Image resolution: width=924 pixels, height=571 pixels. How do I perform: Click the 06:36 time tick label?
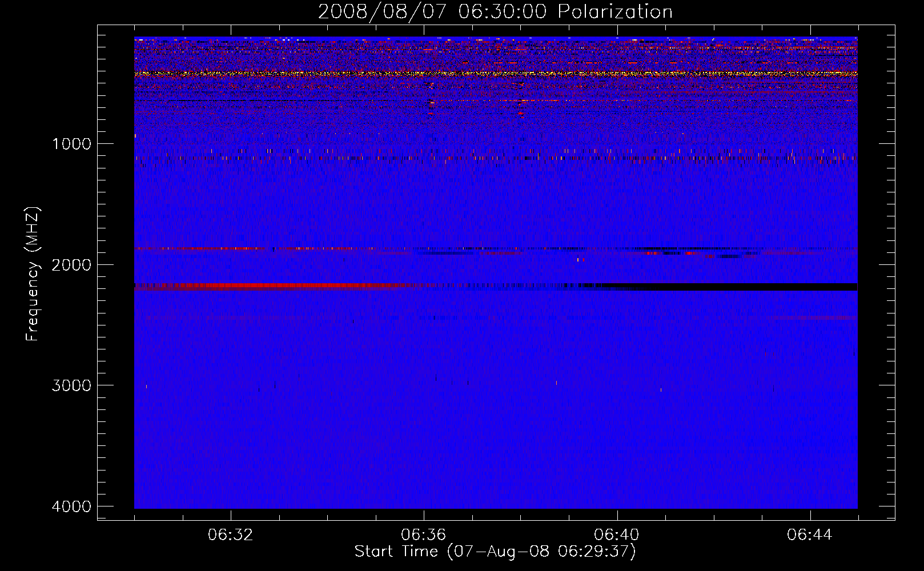tap(424, 535)
